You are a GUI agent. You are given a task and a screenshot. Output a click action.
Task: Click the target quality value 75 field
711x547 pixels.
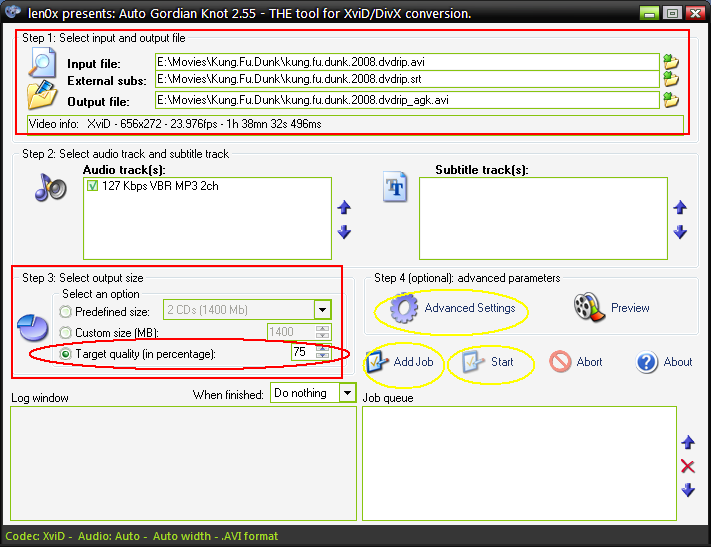tap(304, 352)
